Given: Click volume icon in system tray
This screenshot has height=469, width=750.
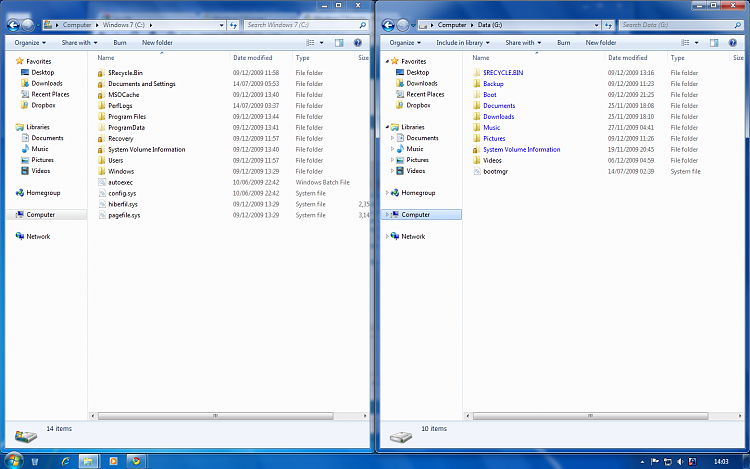Looking at the screenshot, I should coord(680,461).
